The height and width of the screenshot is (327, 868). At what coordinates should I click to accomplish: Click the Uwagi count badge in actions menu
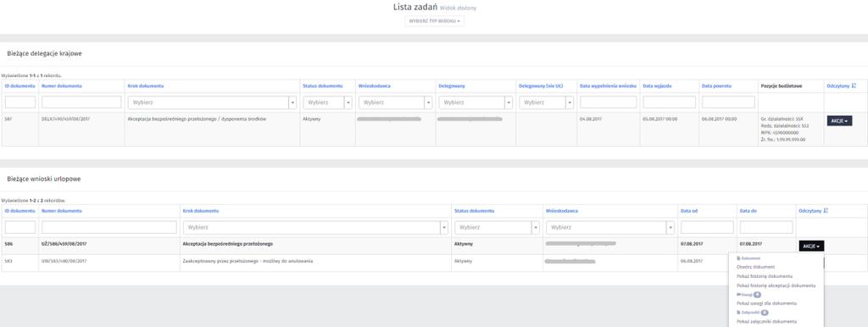tap(757, 295)
